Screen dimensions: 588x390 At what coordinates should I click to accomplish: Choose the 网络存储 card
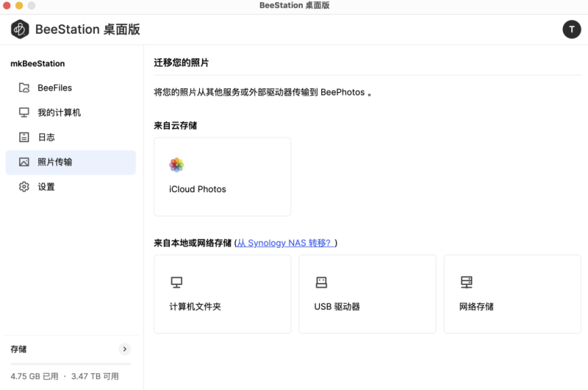pyautogui.click(x=512, y=294)
